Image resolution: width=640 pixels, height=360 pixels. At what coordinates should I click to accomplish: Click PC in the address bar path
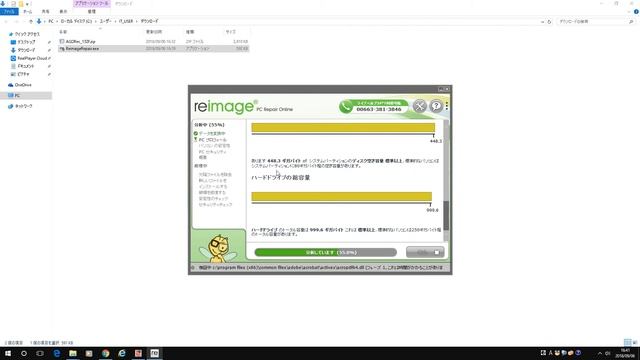51,21
